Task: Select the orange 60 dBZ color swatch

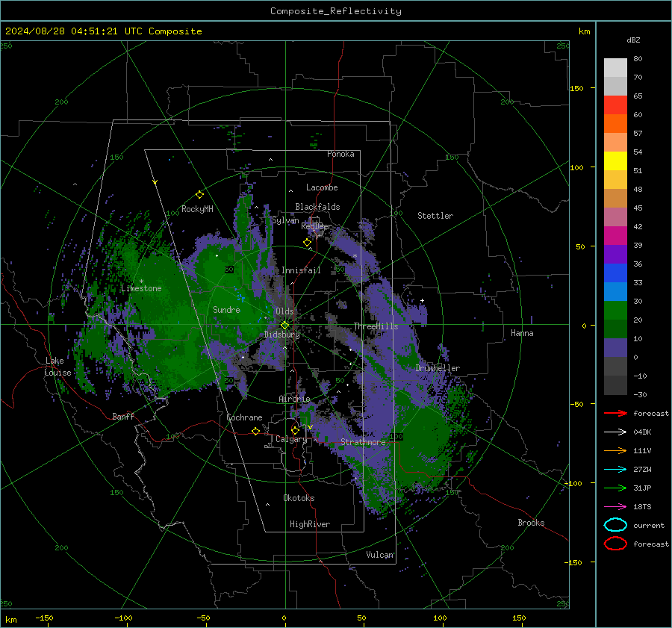Action: (x=615, y=123)
